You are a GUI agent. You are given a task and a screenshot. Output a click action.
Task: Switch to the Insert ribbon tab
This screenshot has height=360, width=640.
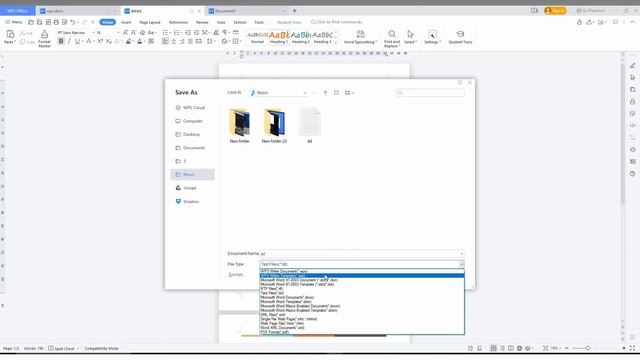[126, 22]
